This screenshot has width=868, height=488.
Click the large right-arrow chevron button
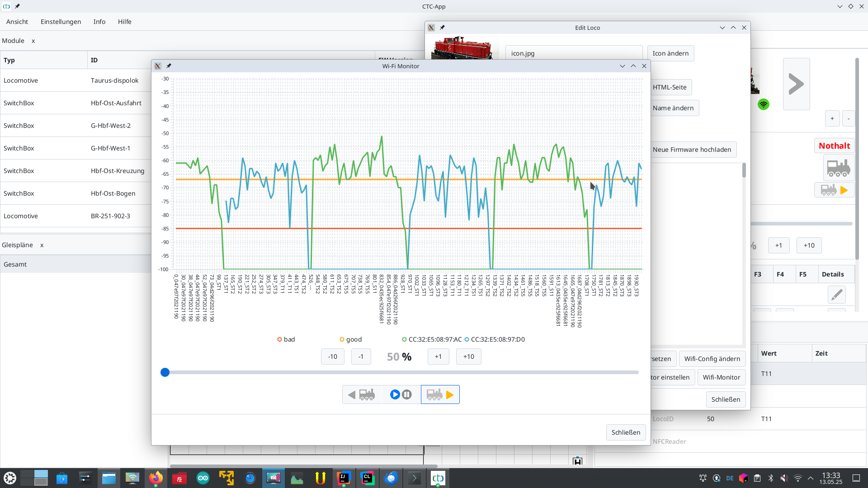click(x=796, y=84)
